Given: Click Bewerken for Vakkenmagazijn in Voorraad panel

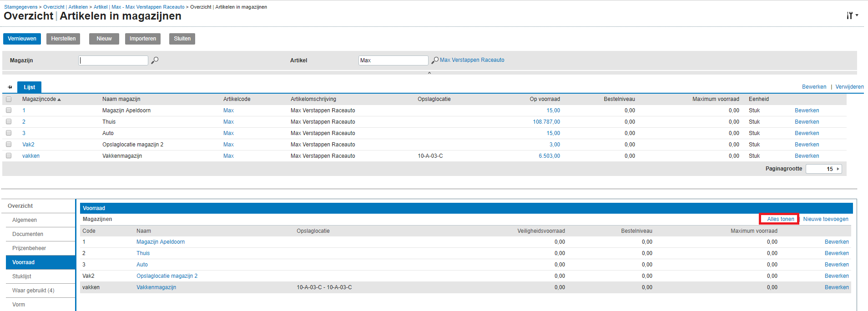Looking at the screenshot, I should tap(836, 287).
